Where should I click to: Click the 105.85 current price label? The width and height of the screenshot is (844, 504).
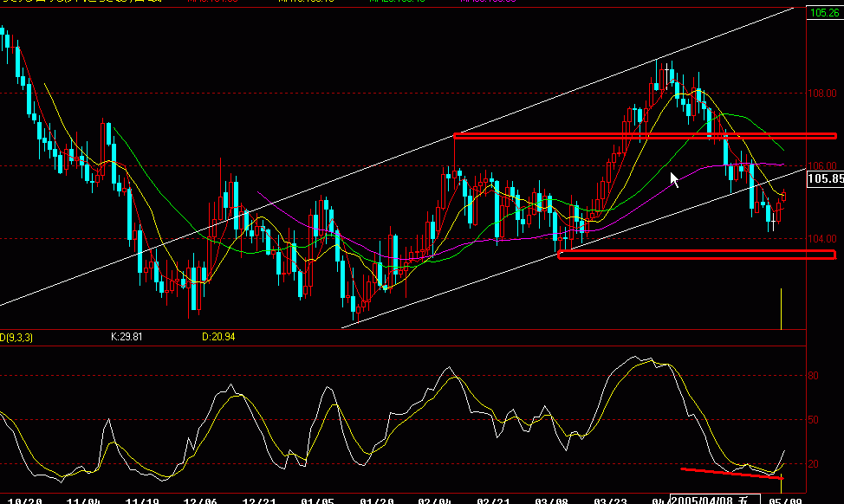[x=826, y=178]
